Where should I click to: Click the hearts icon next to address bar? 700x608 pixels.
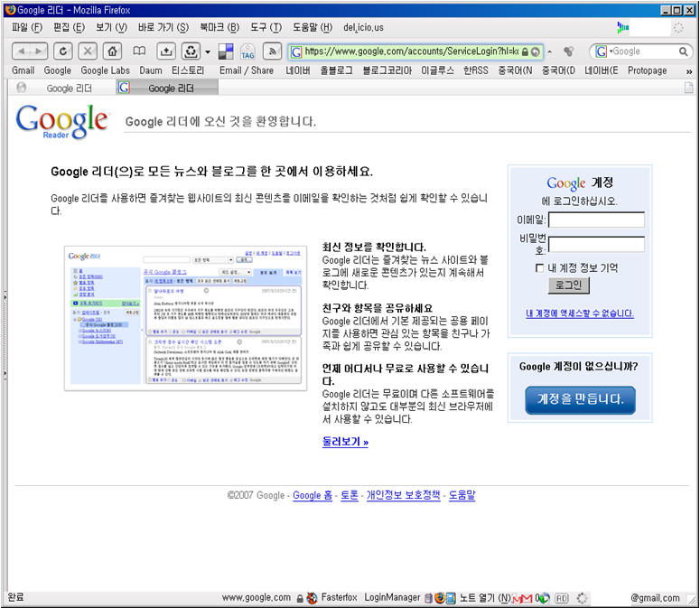tap(568, 51)
